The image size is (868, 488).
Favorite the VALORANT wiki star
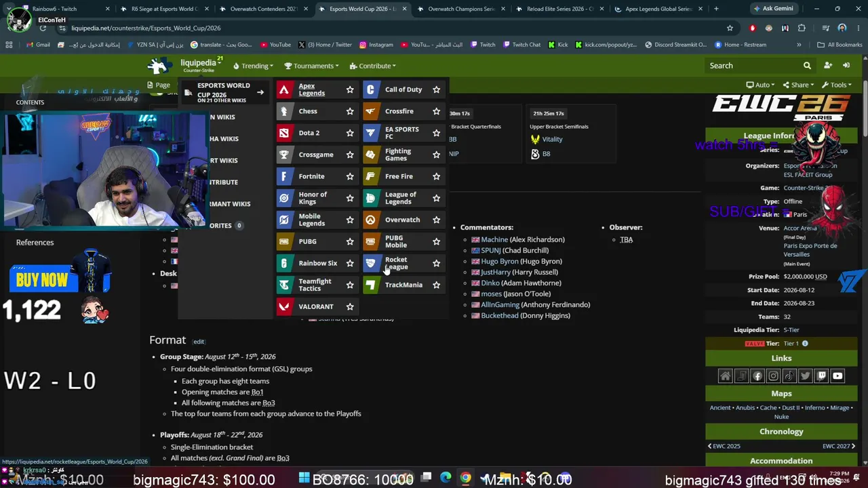pyautogui.click(x=350, y=306)
